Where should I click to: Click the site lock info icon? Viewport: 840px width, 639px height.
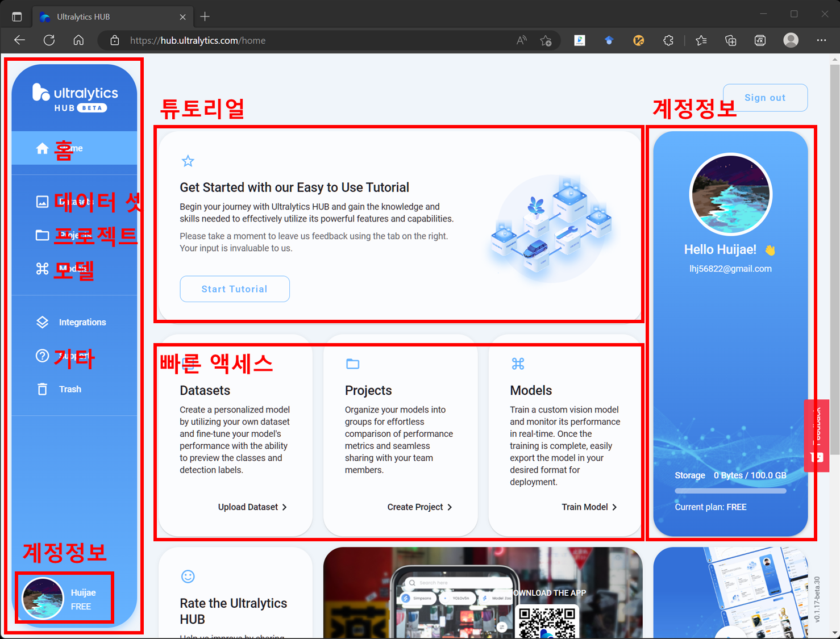click(x=115, y=40)
